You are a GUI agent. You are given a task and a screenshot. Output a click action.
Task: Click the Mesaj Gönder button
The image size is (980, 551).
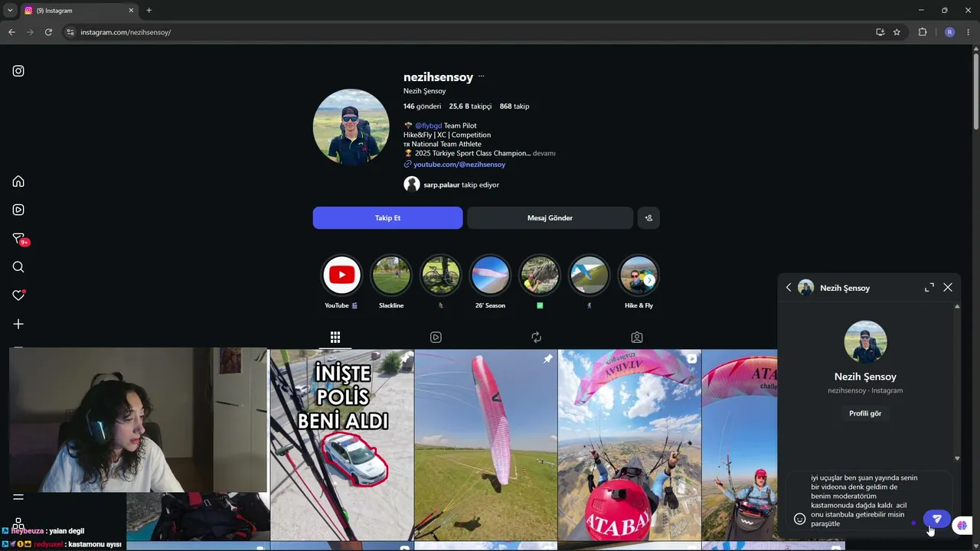point(550,218)
